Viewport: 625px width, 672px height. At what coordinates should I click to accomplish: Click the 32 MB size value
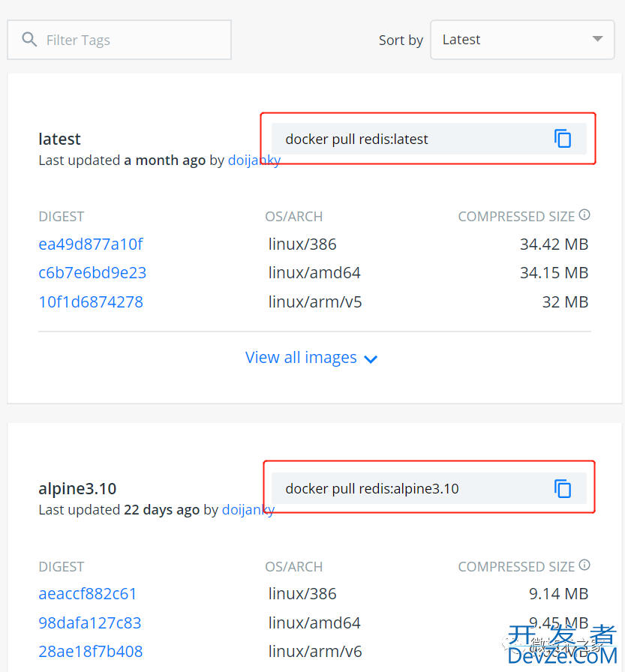click(565, 302)
